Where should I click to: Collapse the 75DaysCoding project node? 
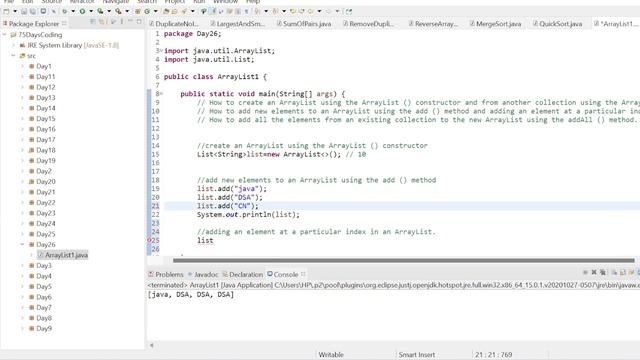point(5,35)
